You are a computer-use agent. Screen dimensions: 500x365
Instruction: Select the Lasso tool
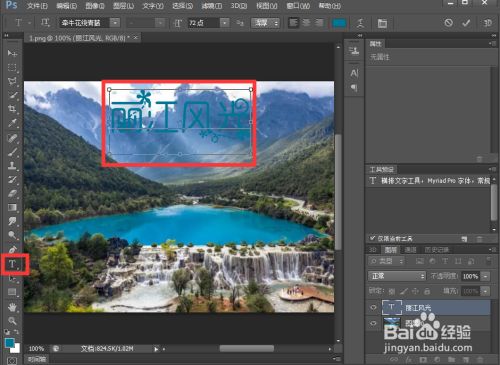(12, 81)
